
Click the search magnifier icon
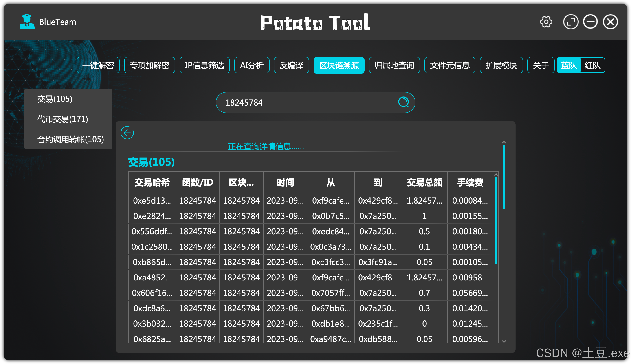403,102
